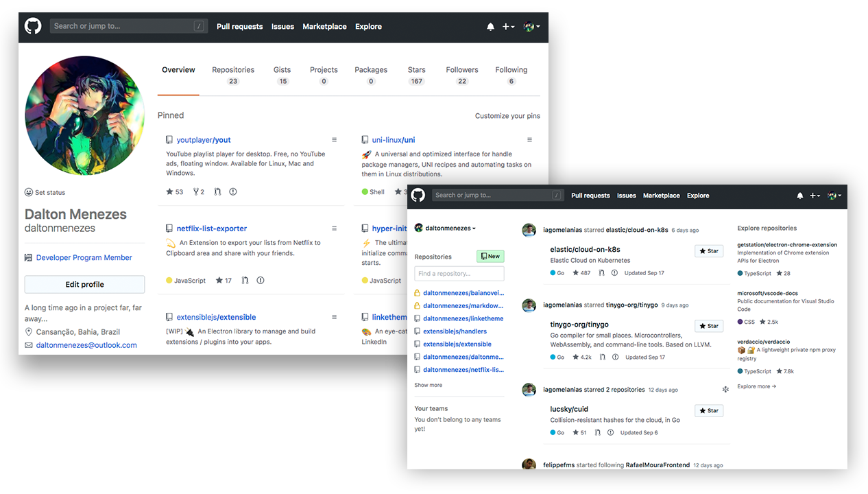Click Dalton Menezes large profile picture
This screenshot has width=868, height=494.
[x=85, y=116]
